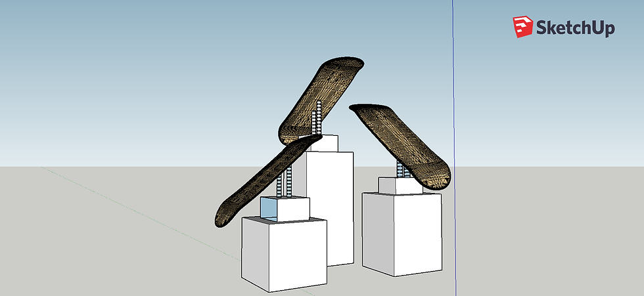Screen dimensions: 644x296
Task: Select the topmost skateboard deck model
Action: coord(321,100)
